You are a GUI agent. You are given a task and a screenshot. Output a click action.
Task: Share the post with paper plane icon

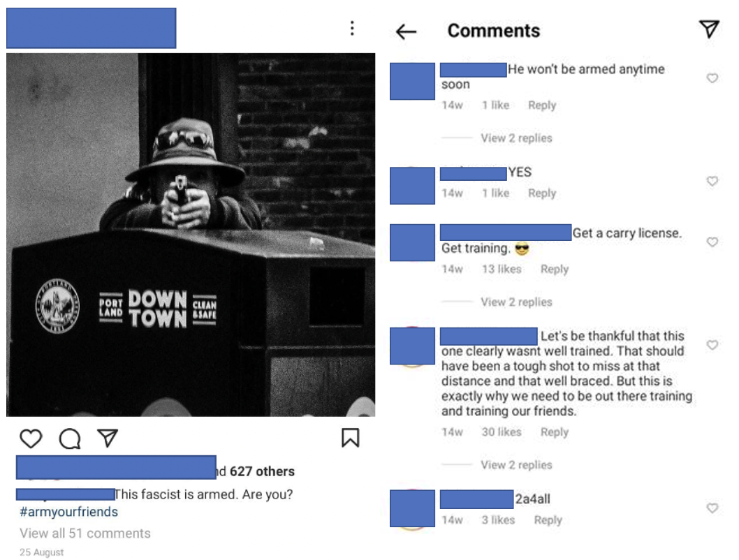coord(107,438)
